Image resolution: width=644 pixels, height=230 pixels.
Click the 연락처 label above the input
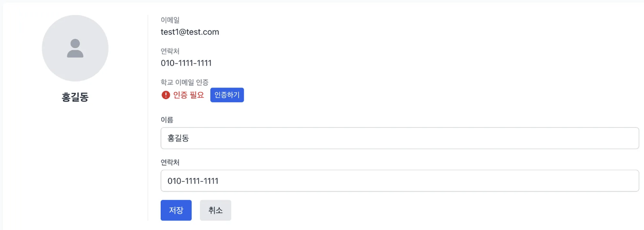pos(170,162)
